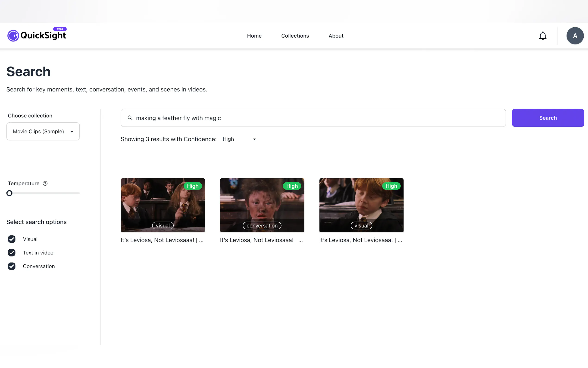Open the Collections nav item

[295, 36]
